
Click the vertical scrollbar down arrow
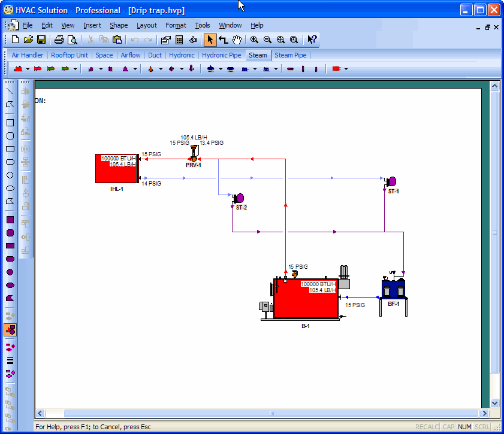point(494,403)
